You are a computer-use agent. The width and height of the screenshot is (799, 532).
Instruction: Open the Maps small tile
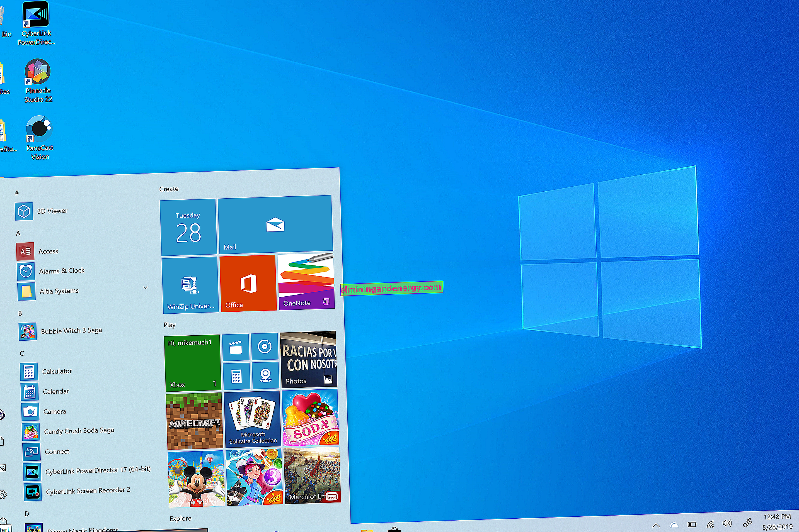click(x=265, y=375)
